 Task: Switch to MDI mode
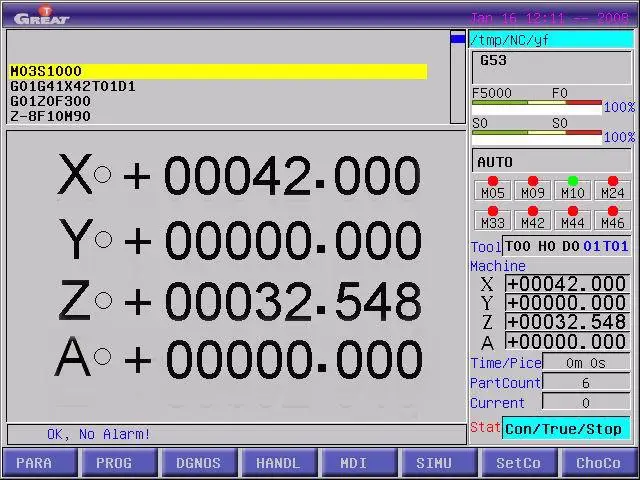click(x=360, y=463)
